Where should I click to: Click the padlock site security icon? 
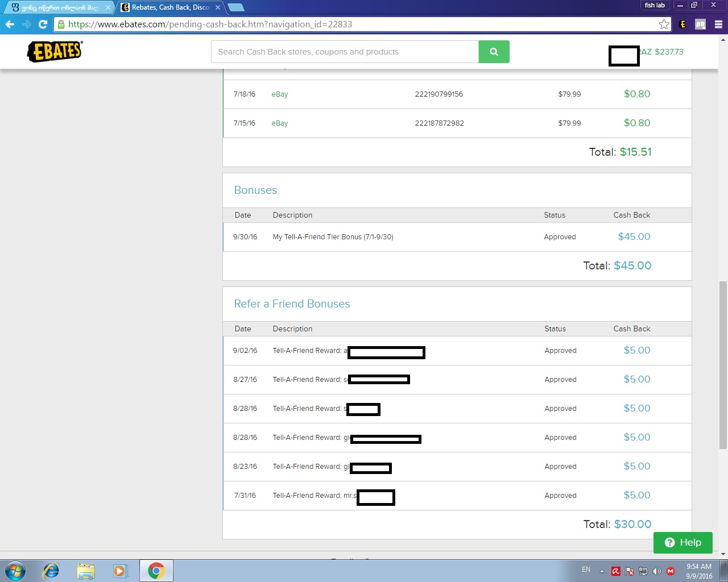(60, 24)
